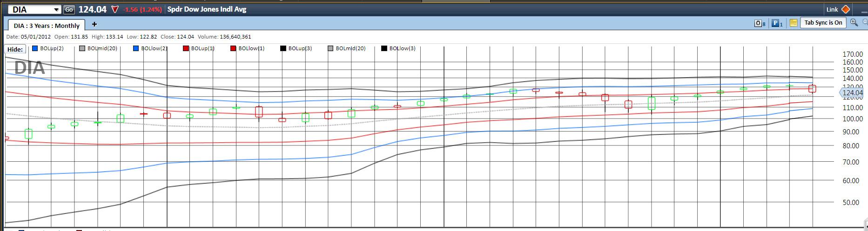Image resolution: width=868 pixels, height=231 pixels.
Task: Click the 100.00 price axis label
Action: pos(853,119)
